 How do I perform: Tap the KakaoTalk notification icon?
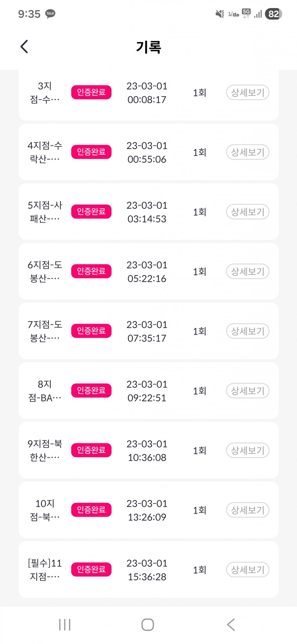(50, 14)
